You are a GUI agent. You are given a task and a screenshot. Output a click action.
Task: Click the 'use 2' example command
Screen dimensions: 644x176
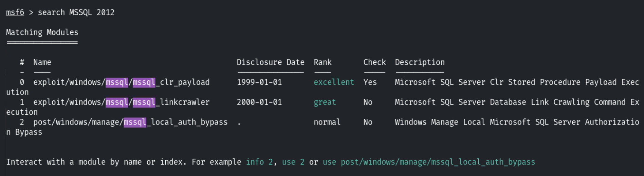tap(293, 162)
